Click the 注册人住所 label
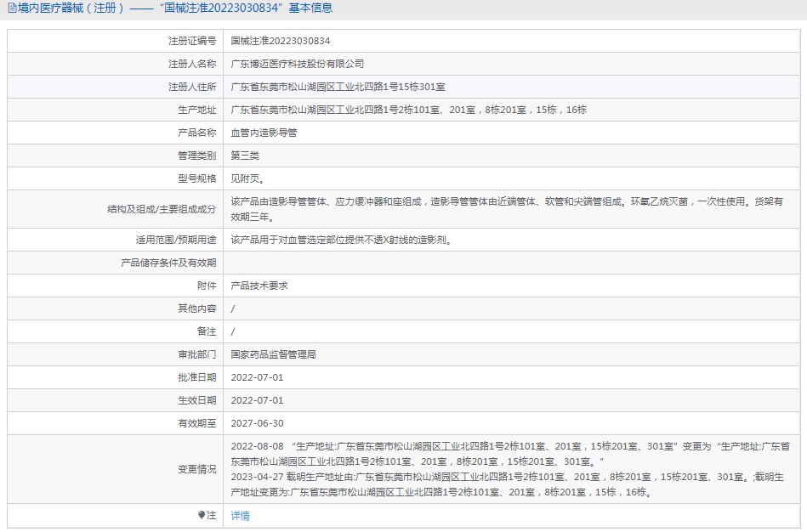 pos(192,87)
